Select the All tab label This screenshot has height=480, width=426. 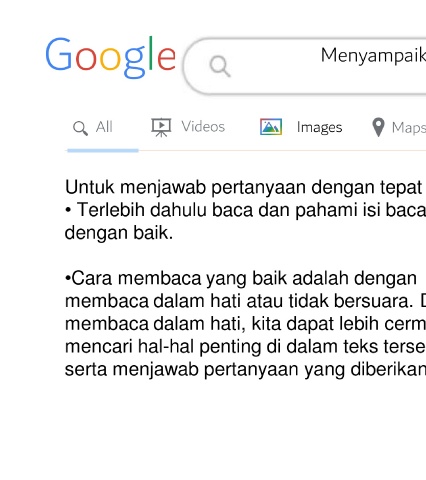(x=104, y=127)
